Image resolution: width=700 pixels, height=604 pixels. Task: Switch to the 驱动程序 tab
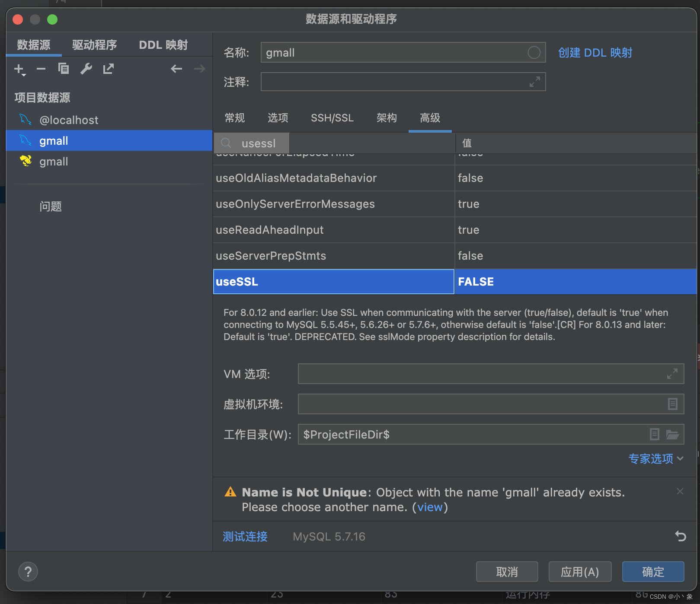click(x=94, y=45)
